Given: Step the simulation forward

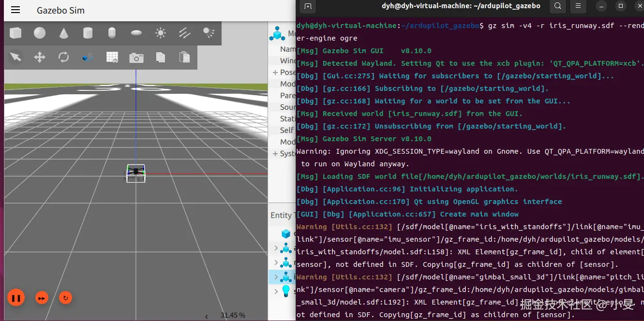Looking at the screenshot, I should click(x=42, y=298).
